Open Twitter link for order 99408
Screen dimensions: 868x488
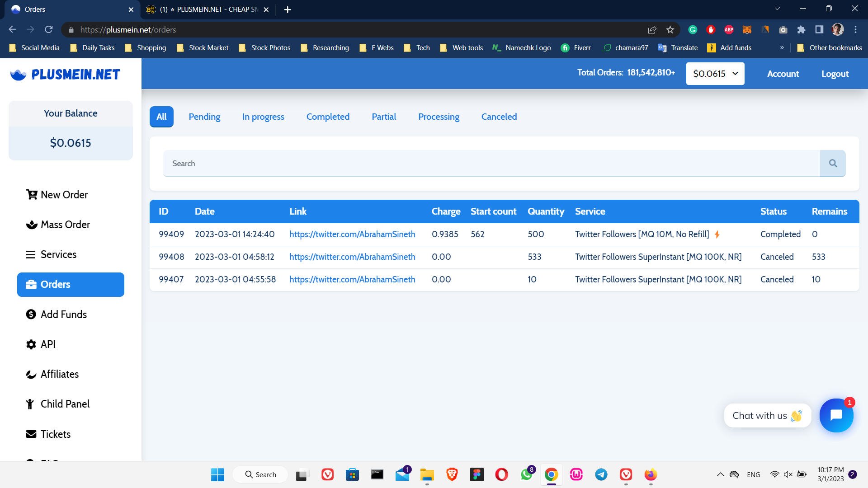coord(352,257)
